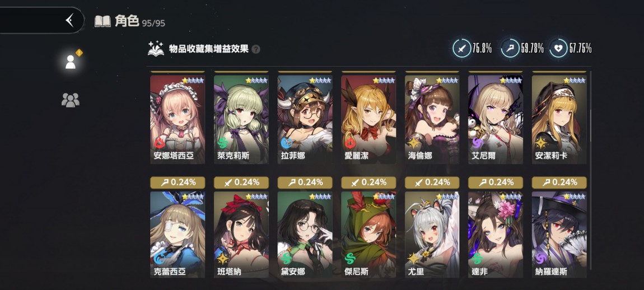Tap the 59.78% bonus icon
The width and height of the screenshot is (644, 290).
[510, 49]
